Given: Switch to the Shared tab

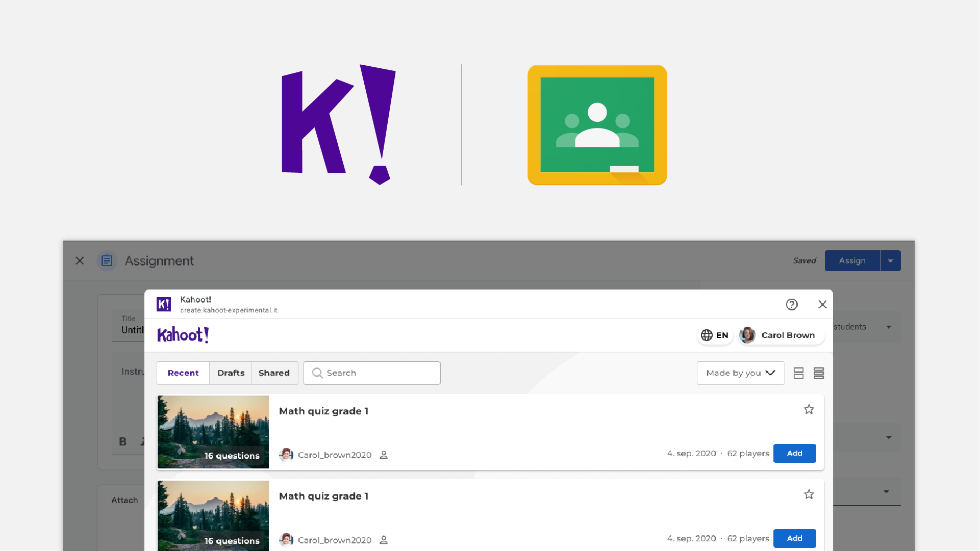Looking at the screenshot, I should click(x=274, y=373).
